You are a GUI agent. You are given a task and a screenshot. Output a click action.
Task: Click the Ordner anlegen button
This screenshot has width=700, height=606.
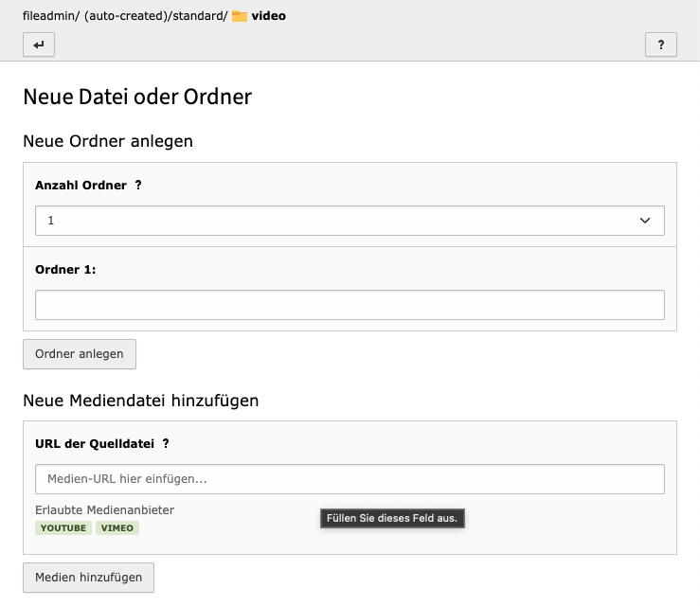(x=80, y=354)
